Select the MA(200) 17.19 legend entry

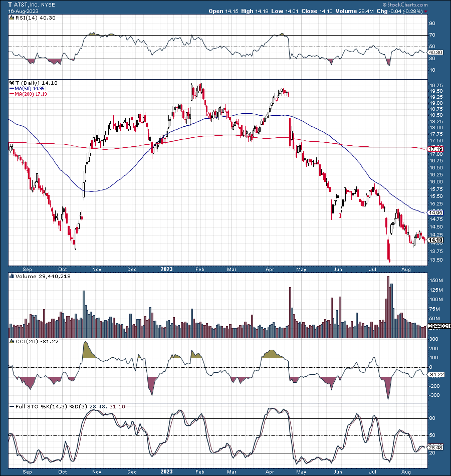[28, 94]
